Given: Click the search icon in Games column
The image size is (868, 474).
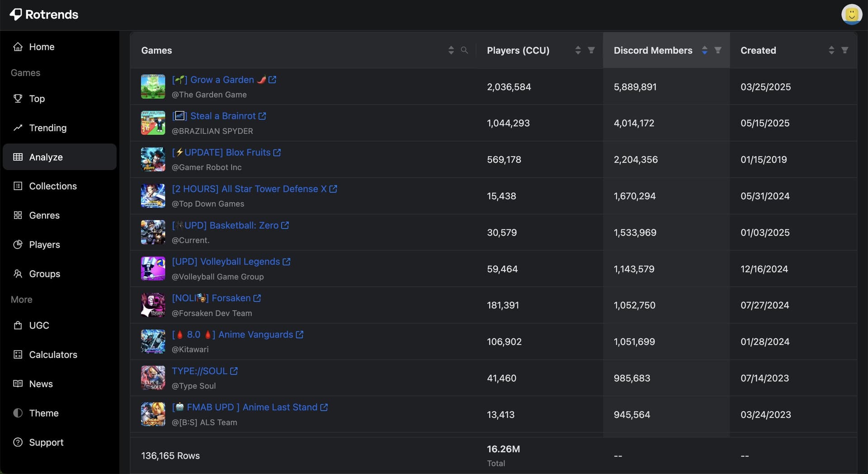Looking at the screenshot, I should click(464, 50).
